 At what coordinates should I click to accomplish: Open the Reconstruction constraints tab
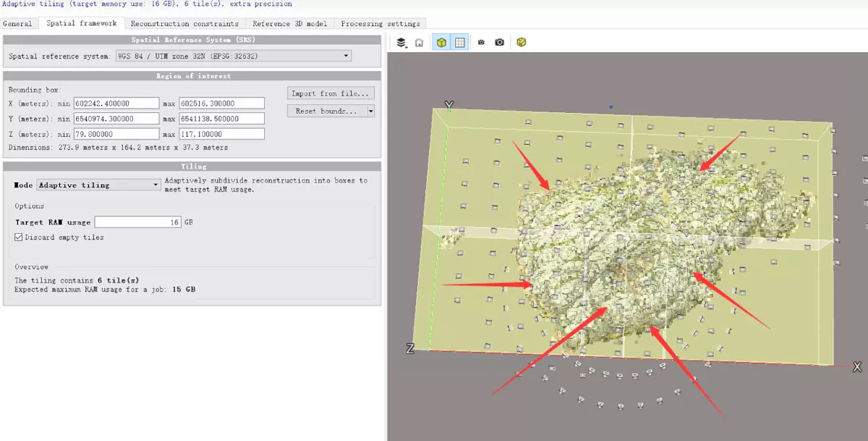(x=184, y=24)
